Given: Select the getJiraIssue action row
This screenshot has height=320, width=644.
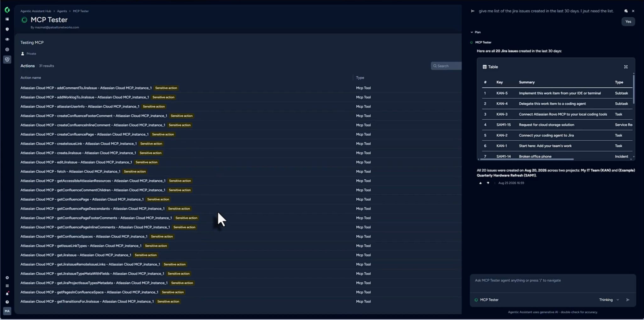Looking at the screenshot, I should [x=238, y=255].
